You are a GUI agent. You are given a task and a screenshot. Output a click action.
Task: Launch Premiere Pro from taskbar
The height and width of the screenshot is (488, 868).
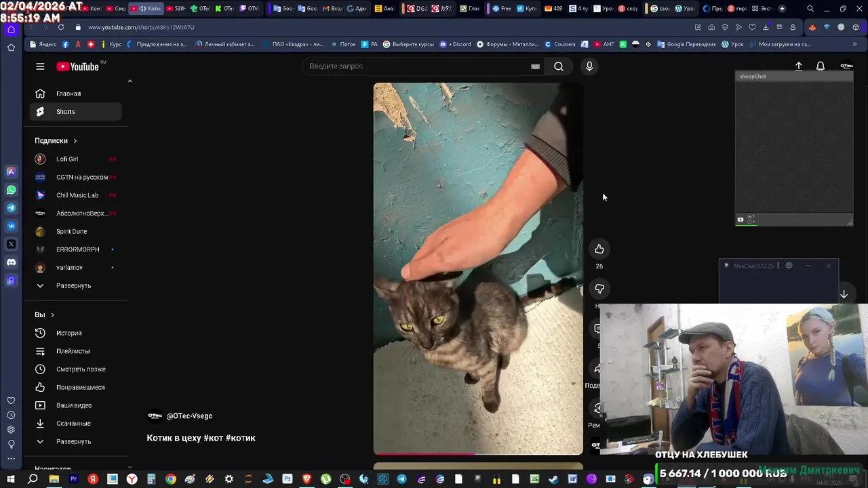point(73,479)
